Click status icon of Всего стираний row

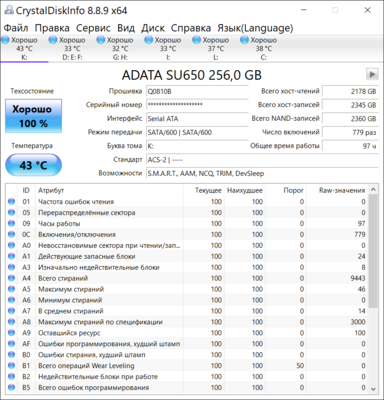(x=11, y=278)
